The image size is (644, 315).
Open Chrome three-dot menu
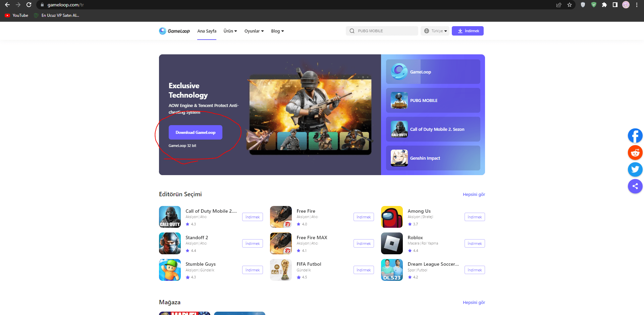pos(637,5)
